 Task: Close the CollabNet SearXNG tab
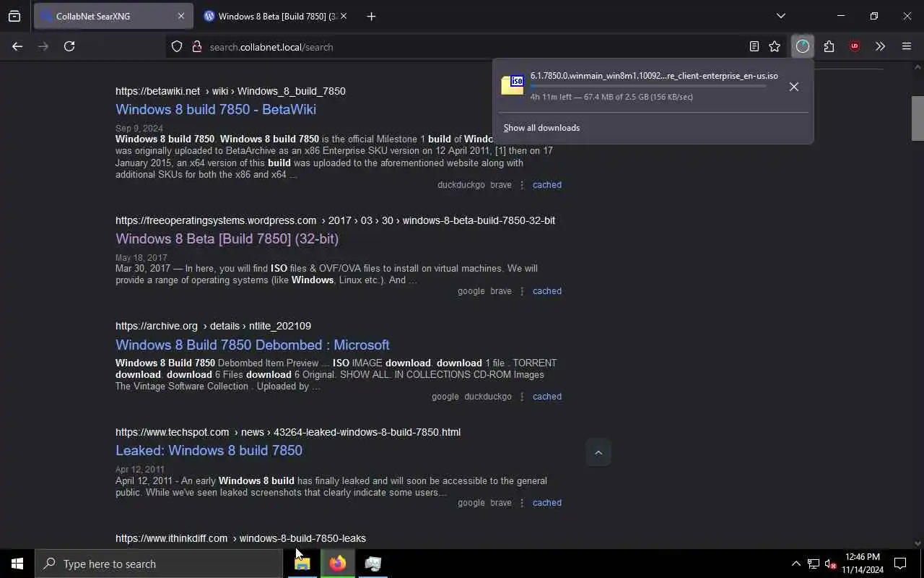[x=180, y=16]
